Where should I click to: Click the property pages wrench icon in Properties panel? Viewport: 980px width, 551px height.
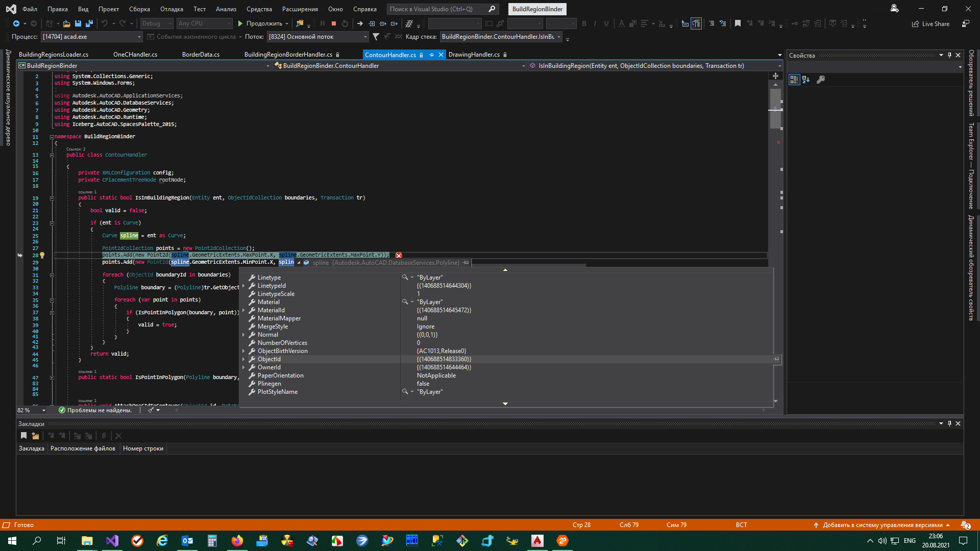[821, 80]
